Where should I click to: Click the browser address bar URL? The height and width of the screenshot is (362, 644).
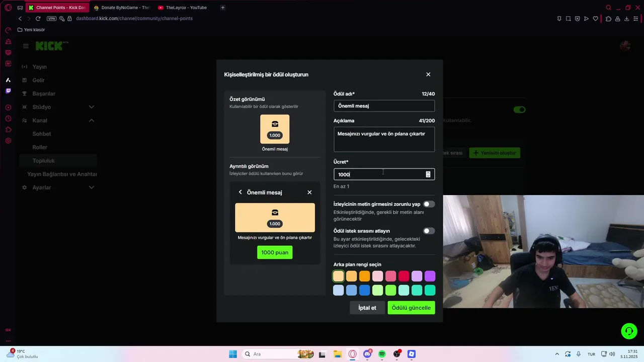pyautogui.click(x=134, y=19)
